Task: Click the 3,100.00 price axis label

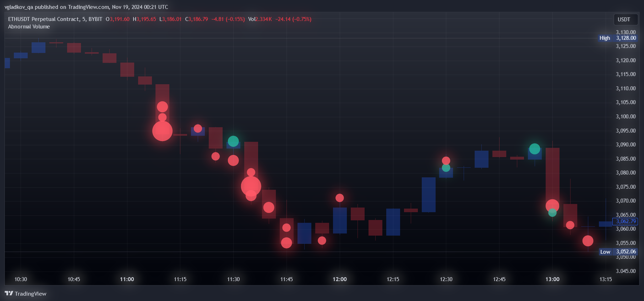Action: [626, 117]
